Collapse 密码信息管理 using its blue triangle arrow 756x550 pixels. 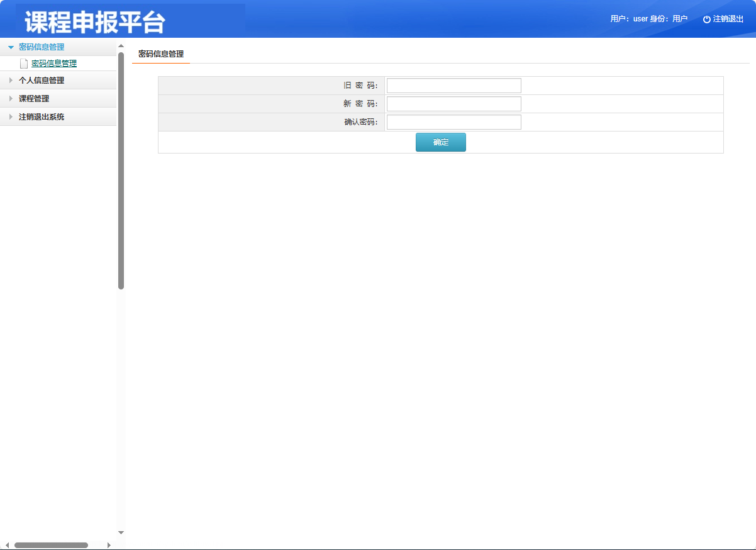(x=11, y=47)
